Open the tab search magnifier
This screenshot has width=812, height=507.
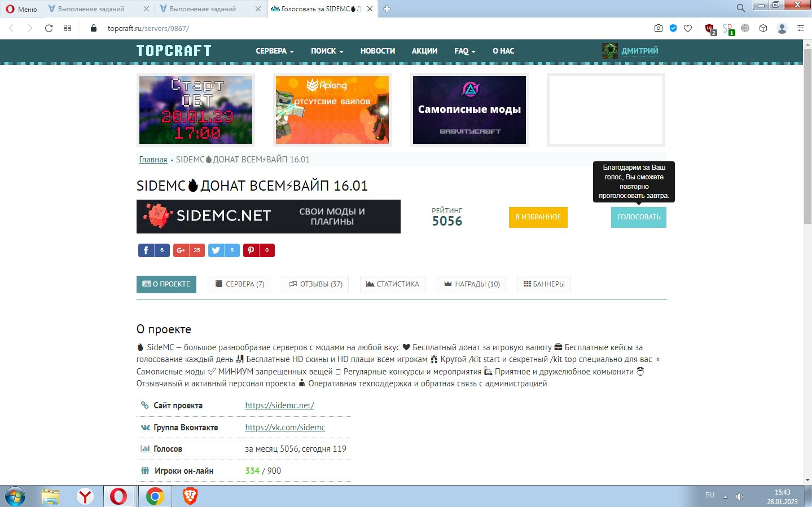pyautogui.click(x=740, y=8)
